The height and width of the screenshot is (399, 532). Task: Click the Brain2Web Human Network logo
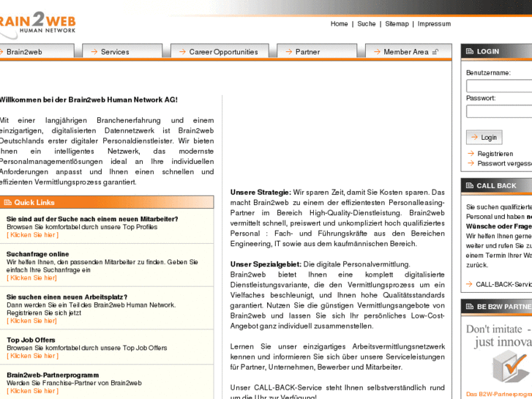coord(37,24)
